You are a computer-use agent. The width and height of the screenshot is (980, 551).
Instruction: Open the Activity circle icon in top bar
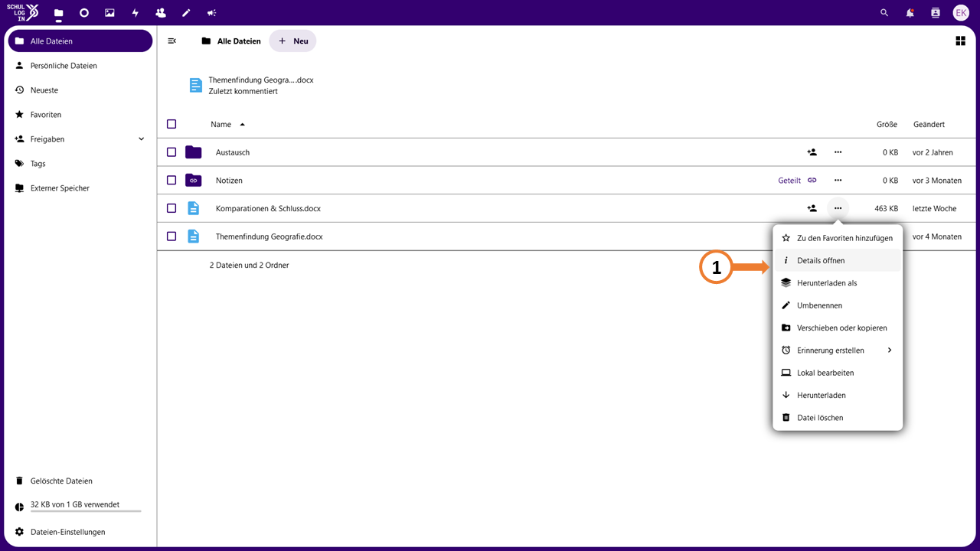click(x=84, y=13)
